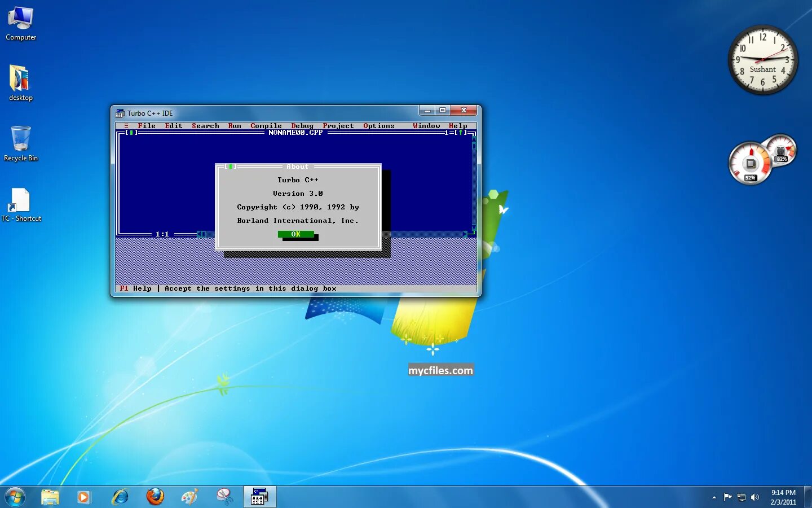This screenshot has width=812, height=508.
Task: Click the Action Center flag icon
Action: 727,497
